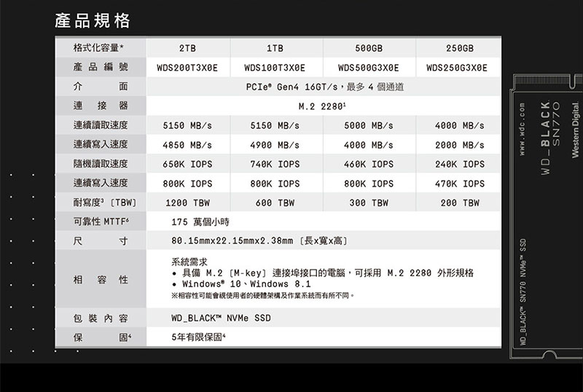The width and height of the screenshot is (583, 392).
Task: Click the 800K IOPS value for 500GB
Action: point(369,184)
